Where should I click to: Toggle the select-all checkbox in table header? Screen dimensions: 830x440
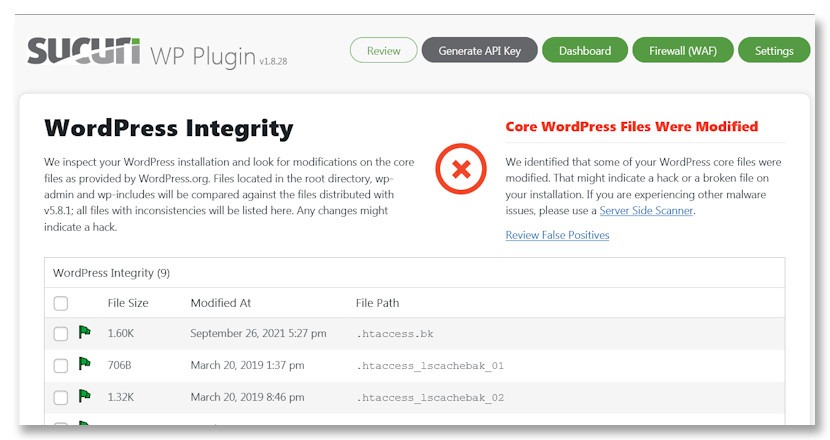coord(61,303)
